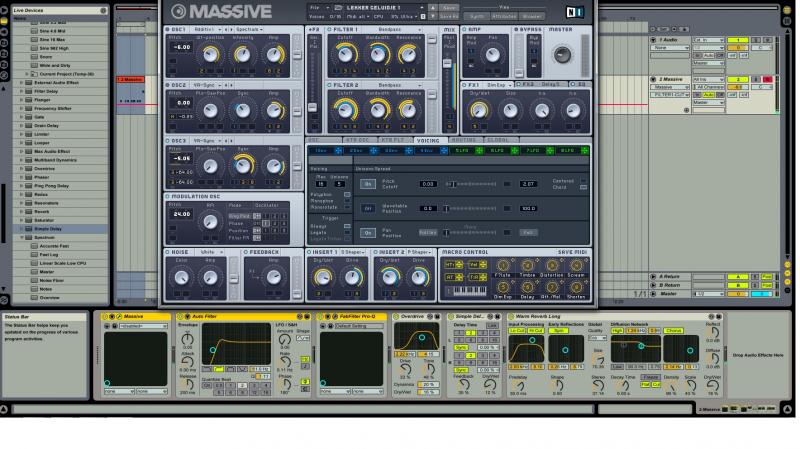The image size is (800, 449).
Task: Click the 5 LFO modulation cross-handle icon
Action: (x=479, y=151)
